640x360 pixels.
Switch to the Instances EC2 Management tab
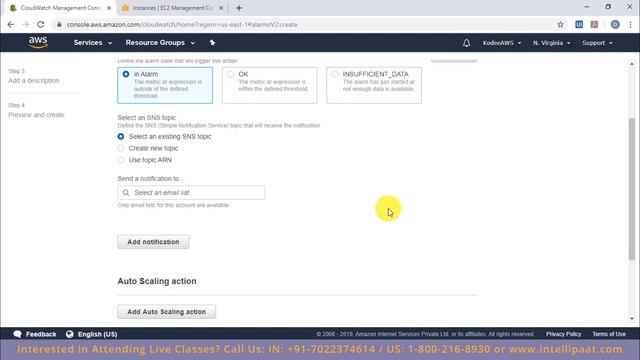click(172, 8)
